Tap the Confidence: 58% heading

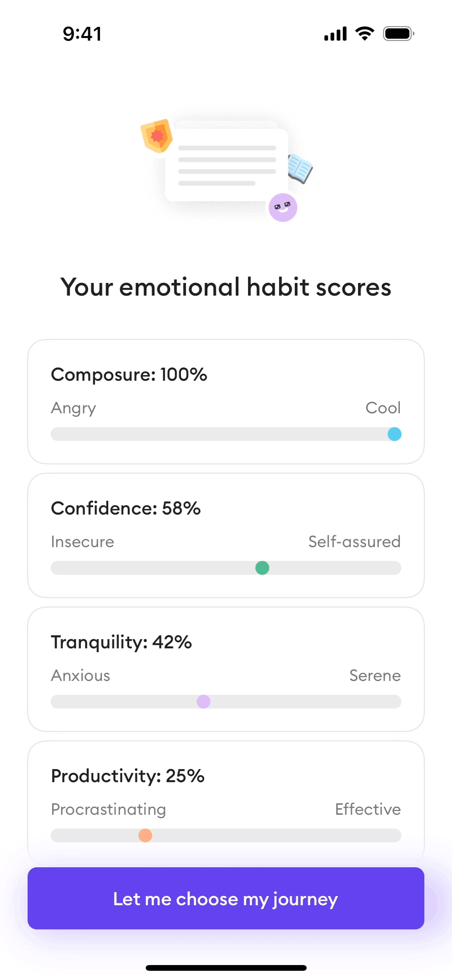pos(126,508)
